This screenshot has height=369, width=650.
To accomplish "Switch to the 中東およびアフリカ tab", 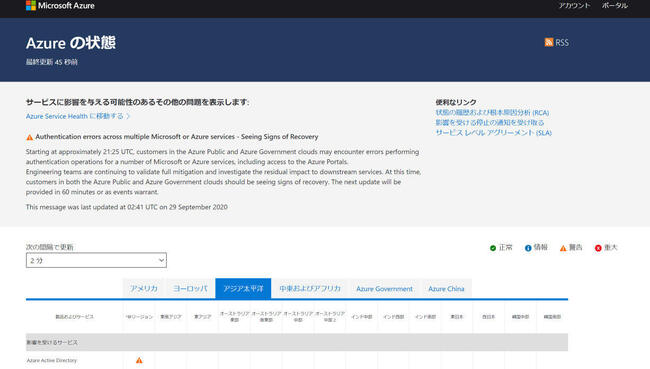I will (310, 289).
